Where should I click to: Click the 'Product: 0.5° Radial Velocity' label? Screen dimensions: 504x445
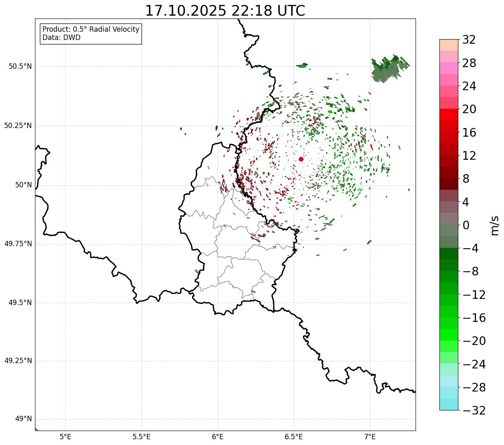coord(91,30)
